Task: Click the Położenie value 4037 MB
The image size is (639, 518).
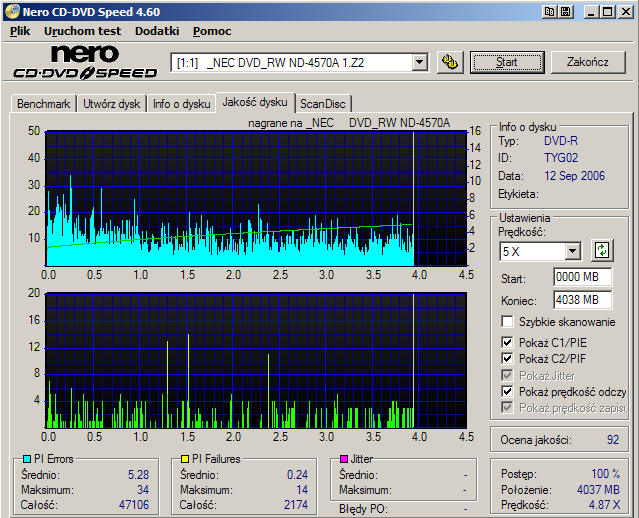Action: tap(598, 489)
